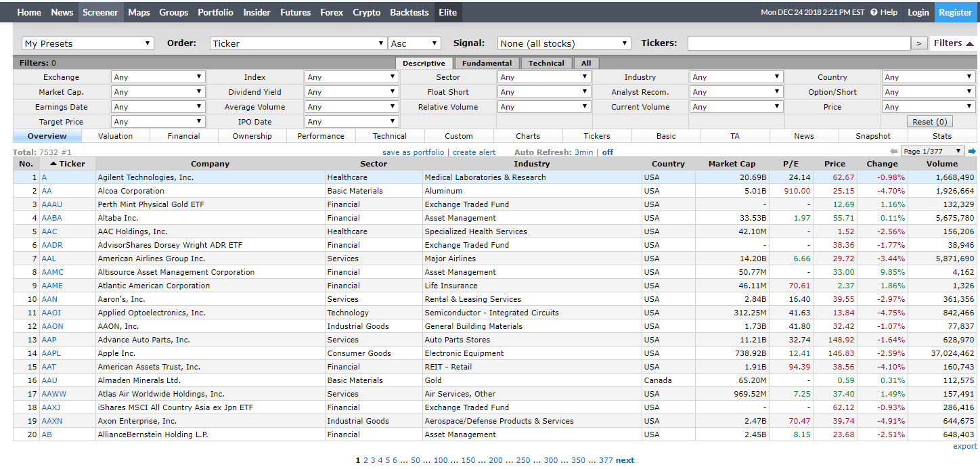Click the Ticker column sort arrow header
The width and height of the screenshot is (980, 469).
[68, 164]
